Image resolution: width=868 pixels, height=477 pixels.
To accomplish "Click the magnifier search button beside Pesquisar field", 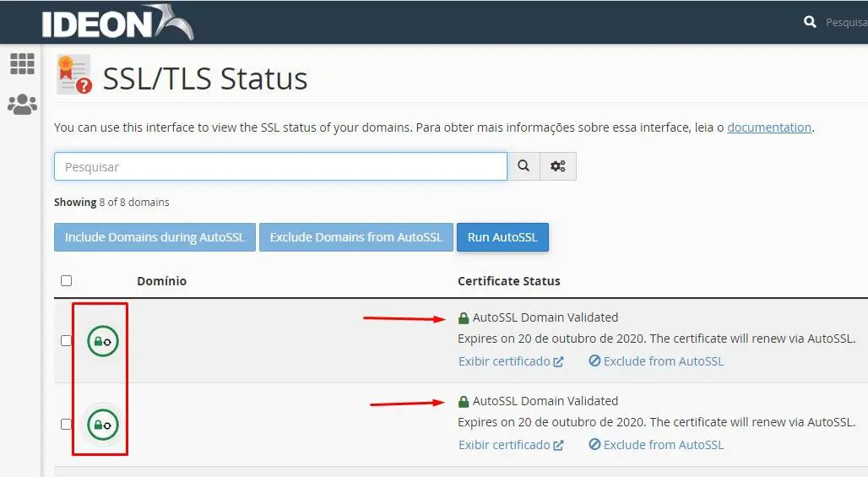I will tap(524, 166).
